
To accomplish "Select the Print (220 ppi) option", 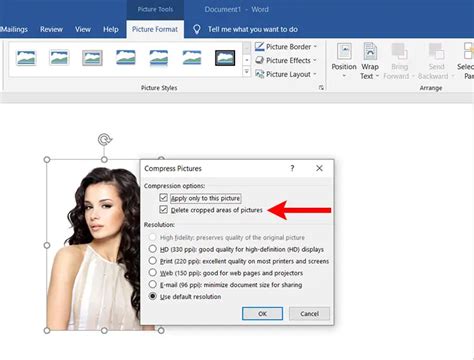I will point(152,261).
